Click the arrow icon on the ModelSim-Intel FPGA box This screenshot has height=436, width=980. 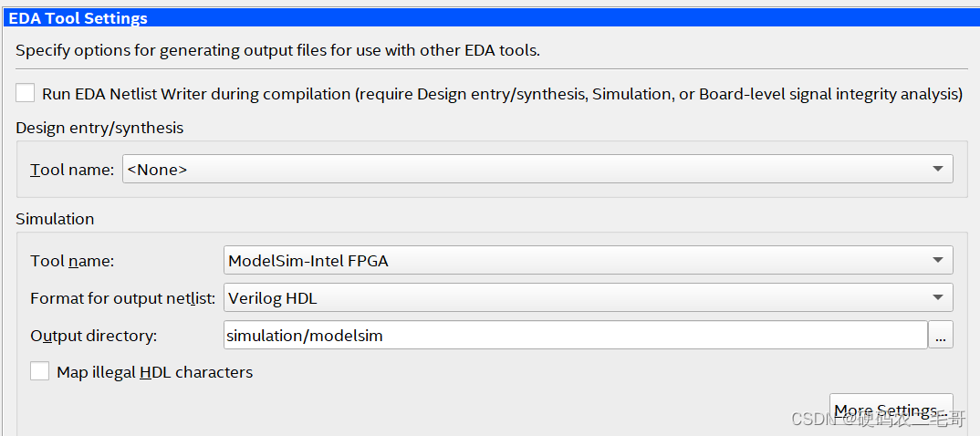938,261
